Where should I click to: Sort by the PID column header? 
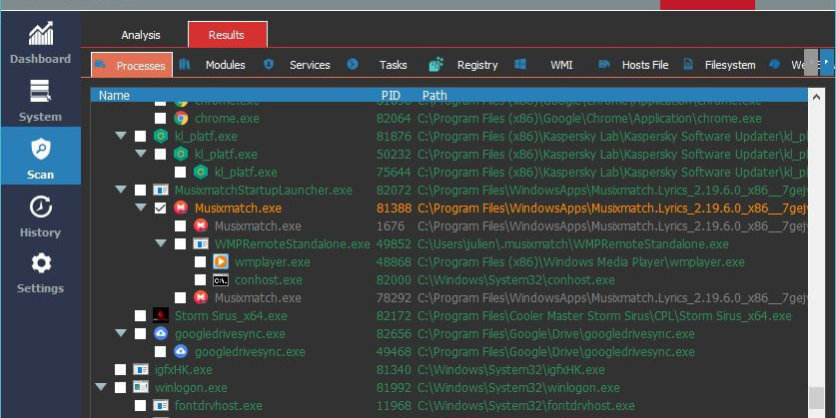click(x=390, y=96)
